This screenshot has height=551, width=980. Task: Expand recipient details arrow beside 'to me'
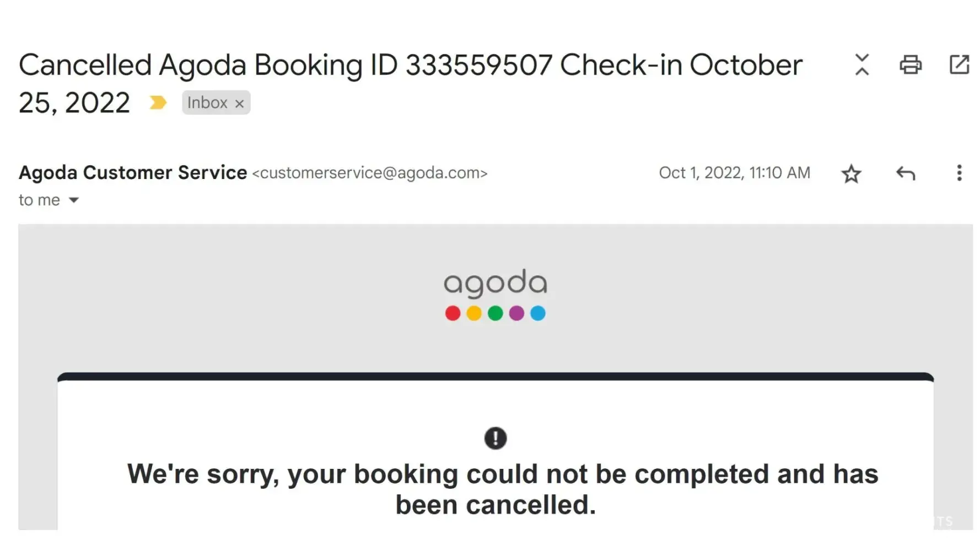point(74,200)
